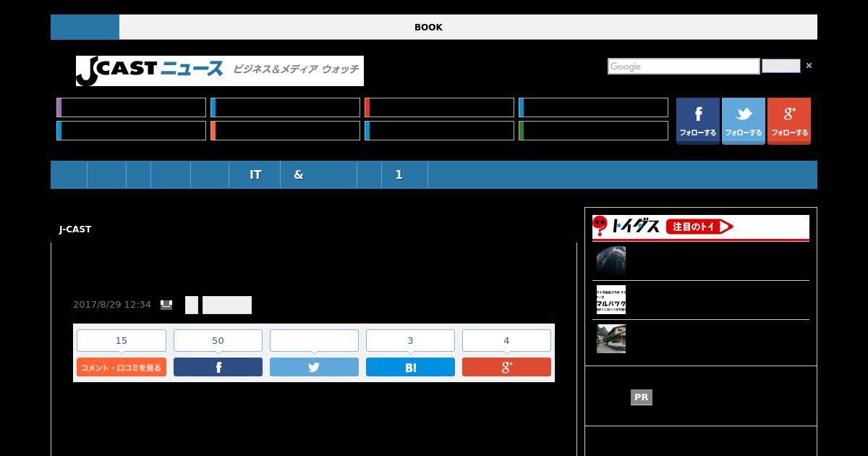Click the Hatena bookmark count showing 3

point(410,340)
